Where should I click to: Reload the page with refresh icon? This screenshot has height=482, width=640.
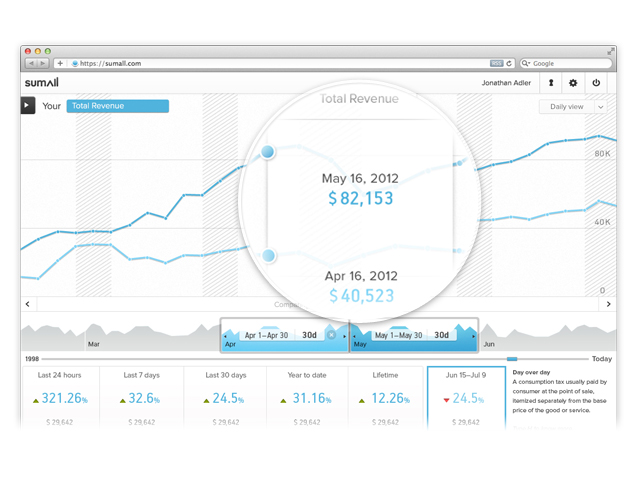(x=509, y=63)
